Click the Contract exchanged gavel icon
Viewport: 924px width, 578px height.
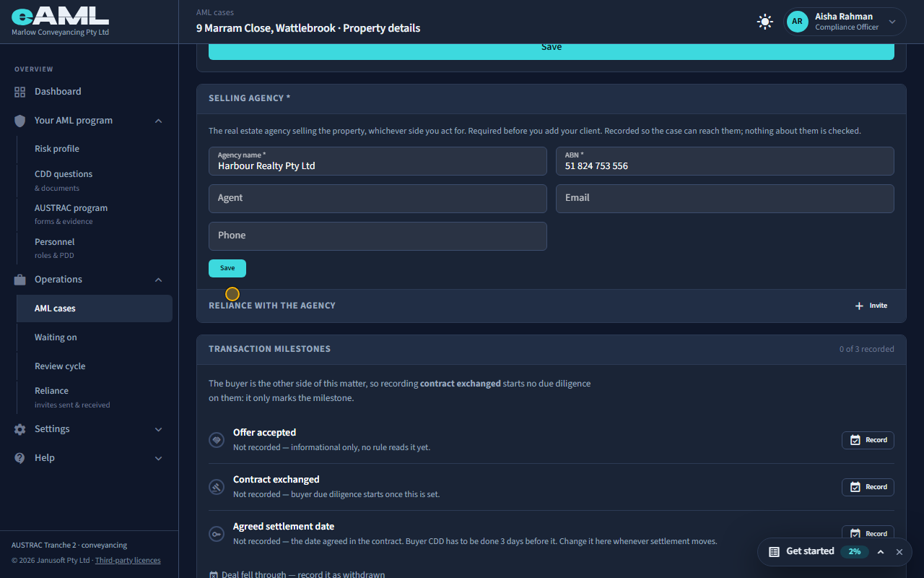coord(217,487)
